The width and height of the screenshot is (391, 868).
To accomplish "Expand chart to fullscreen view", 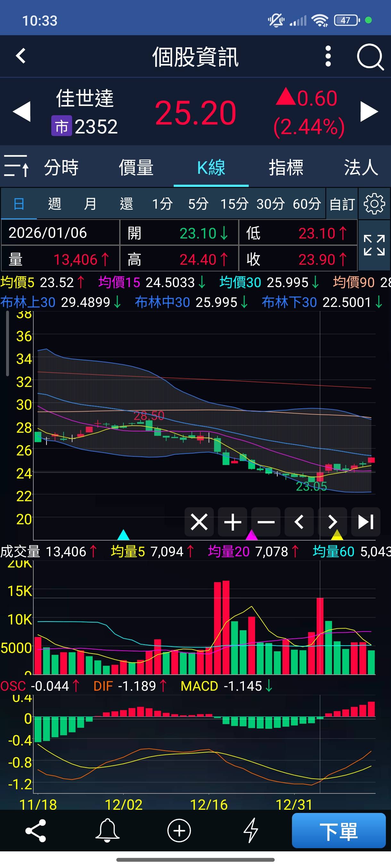I will pyautogui.click(x=374, y=245).
